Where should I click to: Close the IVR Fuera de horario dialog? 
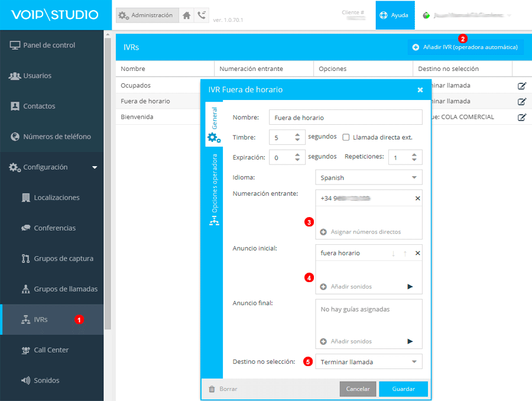coord(420,90)
